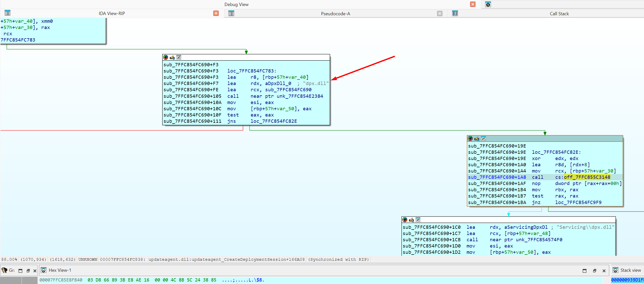644x284 pixels.
Task: Click the xor edx, edx instruction
Action: point(555,158)
